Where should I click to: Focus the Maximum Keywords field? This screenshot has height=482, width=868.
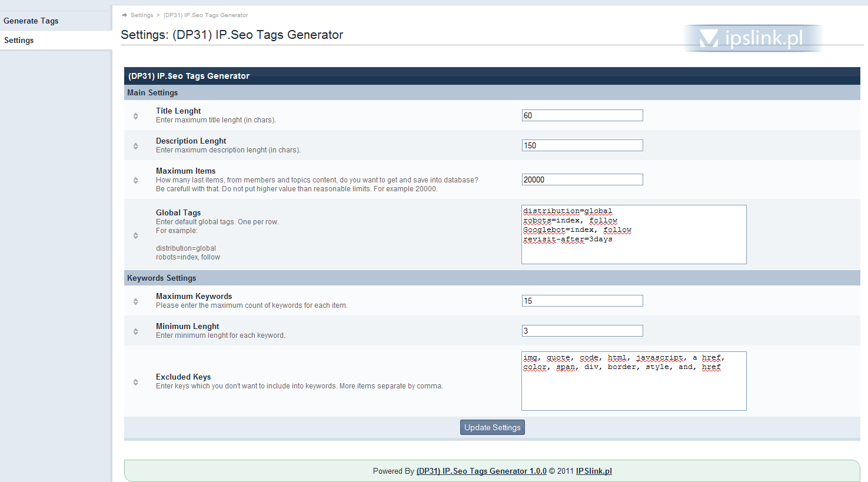[582, 301]
